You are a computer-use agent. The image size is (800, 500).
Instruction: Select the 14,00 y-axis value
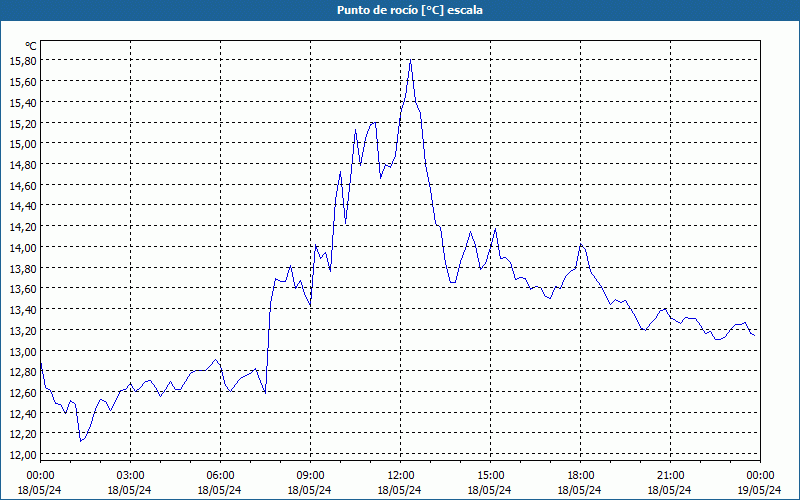pos(23,247)
